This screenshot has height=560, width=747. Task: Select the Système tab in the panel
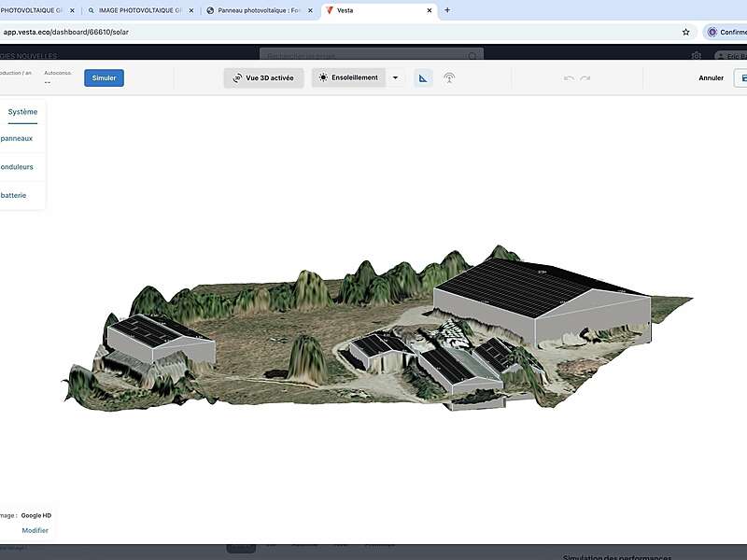coord(21,110)
